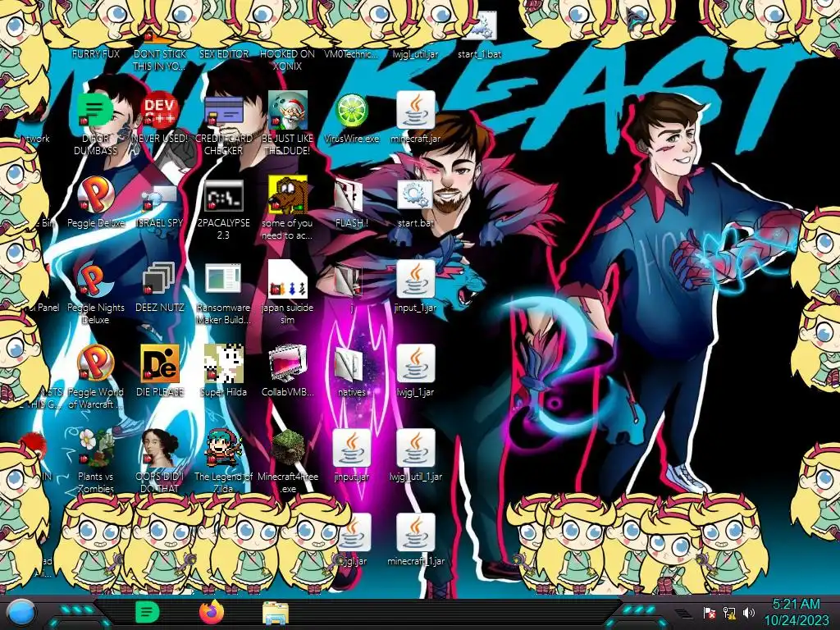840x630 pixels.
Task: Select the lwjgl_util_1.jar file
Action: [x=416, y=448]
